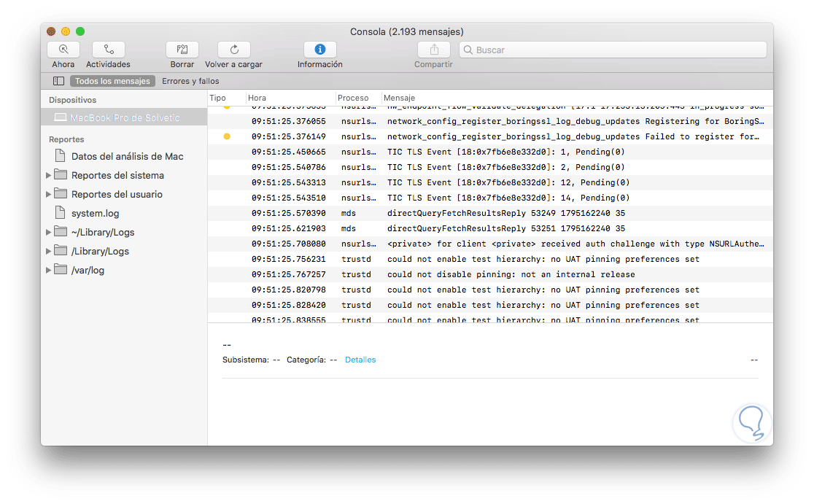The image size is (814, 504).
Task: Click the yellow minimize window button
Action: (x=66, y=31)
